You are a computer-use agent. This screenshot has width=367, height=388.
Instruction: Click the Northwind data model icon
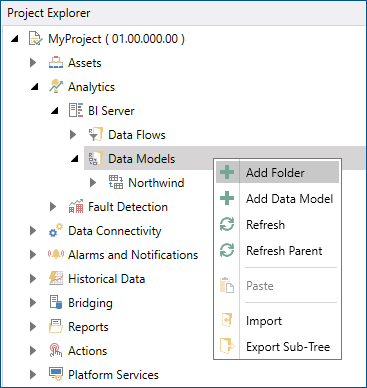116,183
